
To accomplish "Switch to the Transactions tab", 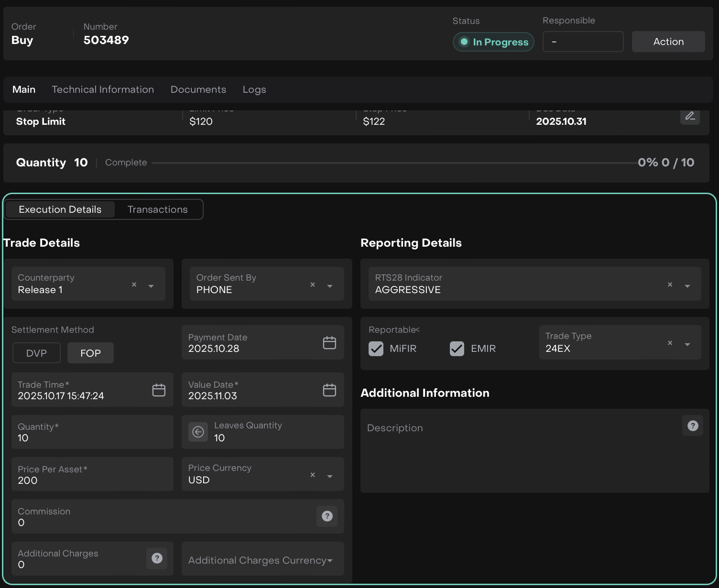I will click(157, 210).
